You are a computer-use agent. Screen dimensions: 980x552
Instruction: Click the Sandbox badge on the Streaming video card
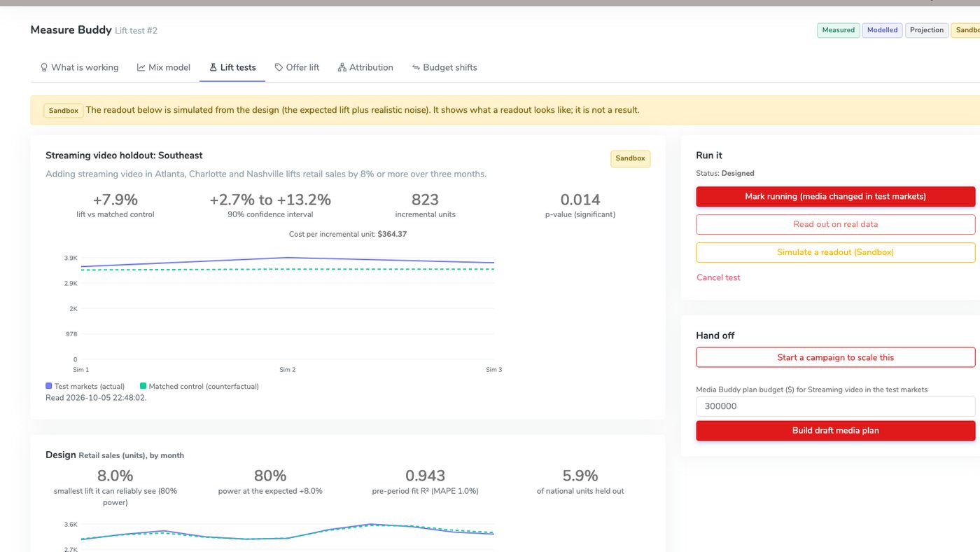[630, 158]
